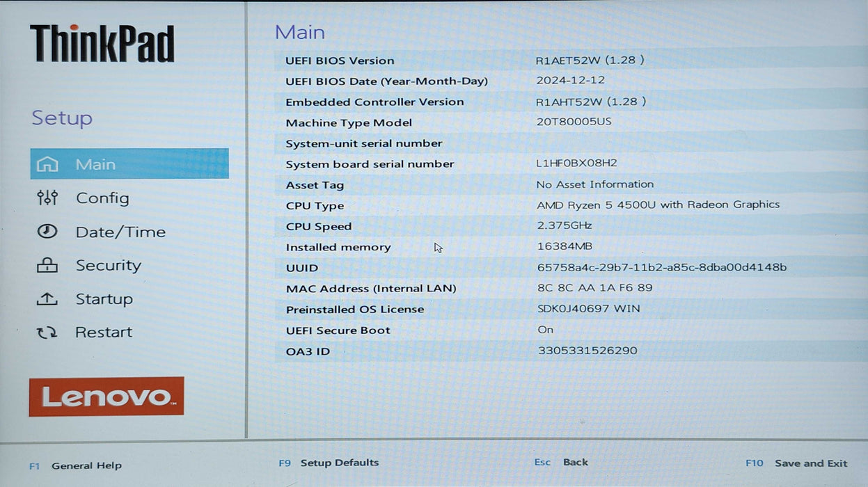
Task: Click the Lenovo logo
Action: pyautogui.click(x=106, y=397)
